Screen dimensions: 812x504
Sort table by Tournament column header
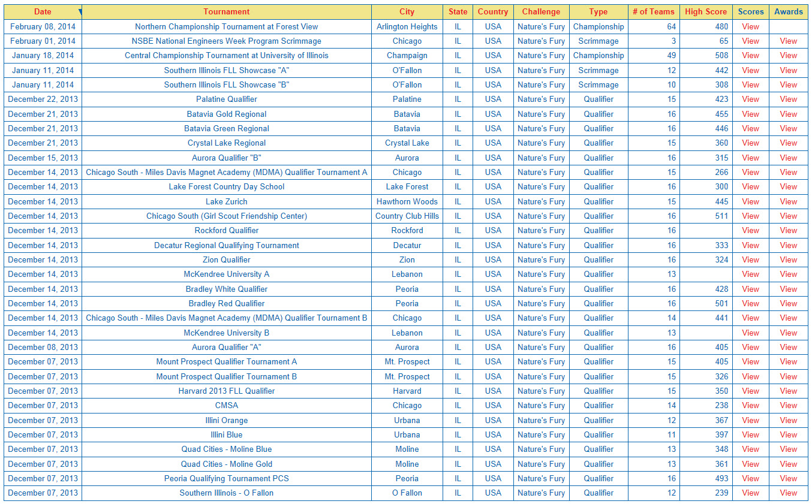pos(226,12)
